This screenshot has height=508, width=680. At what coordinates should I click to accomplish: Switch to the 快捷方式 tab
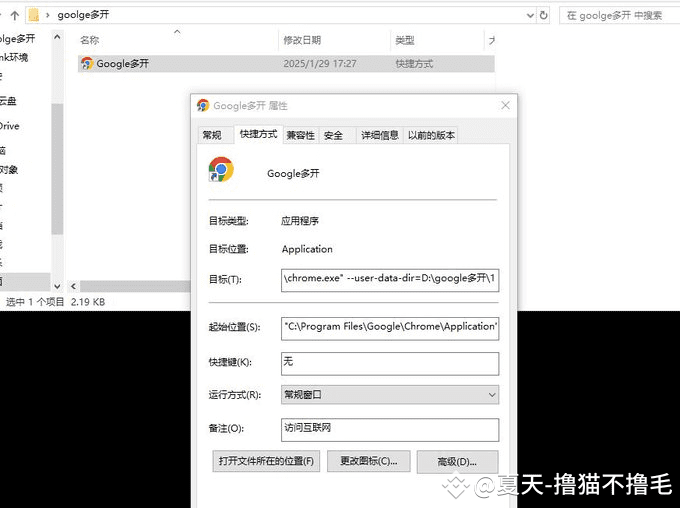[258, 134]
